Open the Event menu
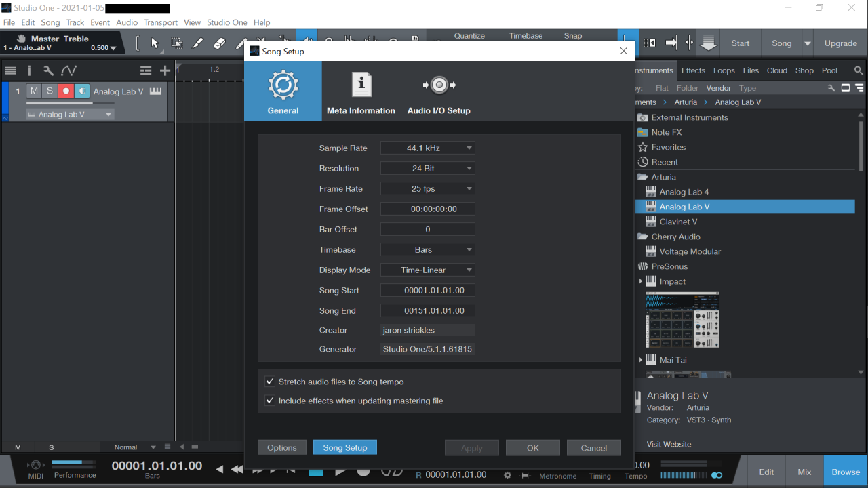 tap(100, 22)
